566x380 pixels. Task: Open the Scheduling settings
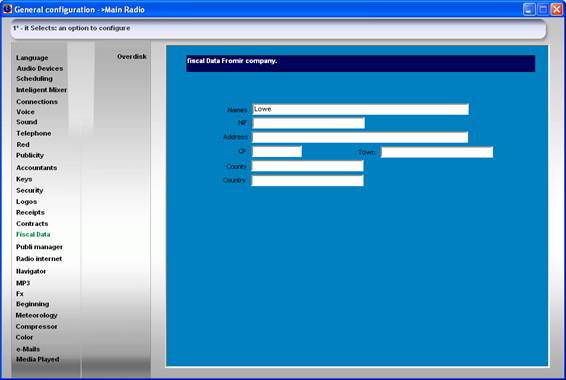click(x=34, y=78)
